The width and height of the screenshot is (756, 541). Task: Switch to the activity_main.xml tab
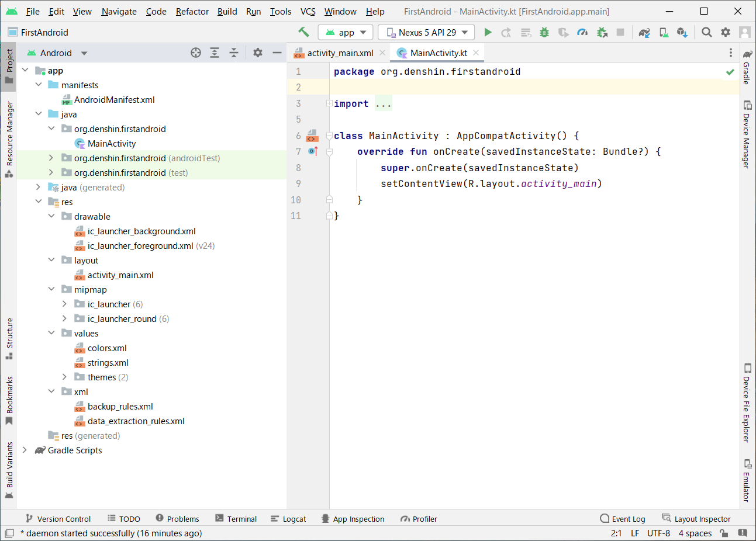[338, 53]
